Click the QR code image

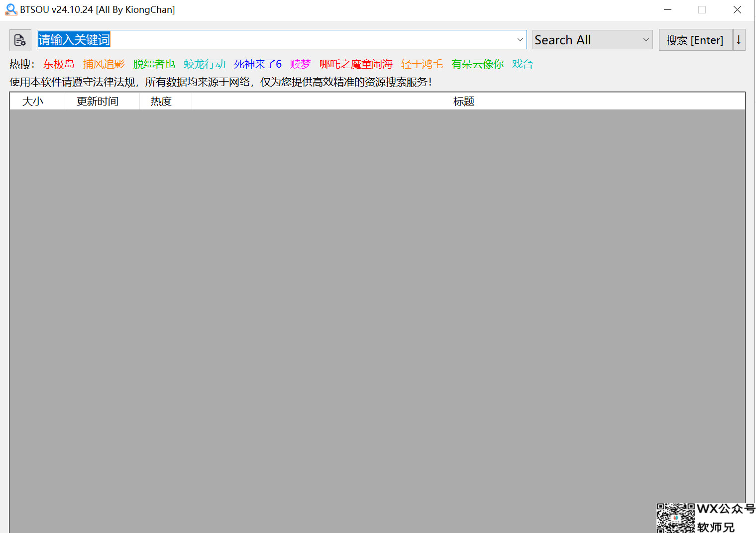675,519
